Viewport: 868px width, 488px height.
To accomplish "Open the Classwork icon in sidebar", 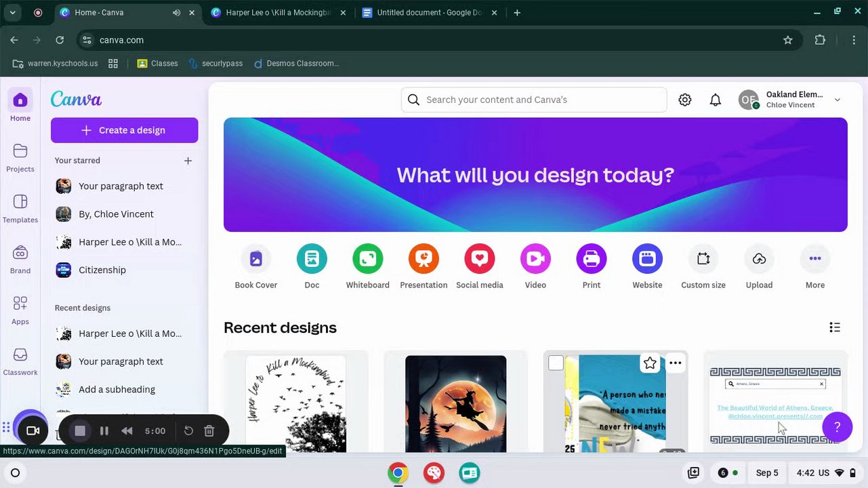I will [x=20, y=354].
